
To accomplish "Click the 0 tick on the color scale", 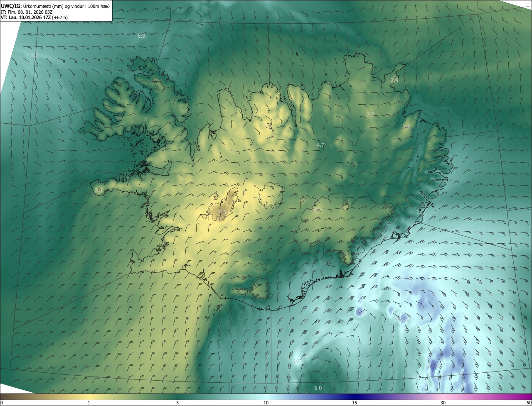I will point(2,403).
